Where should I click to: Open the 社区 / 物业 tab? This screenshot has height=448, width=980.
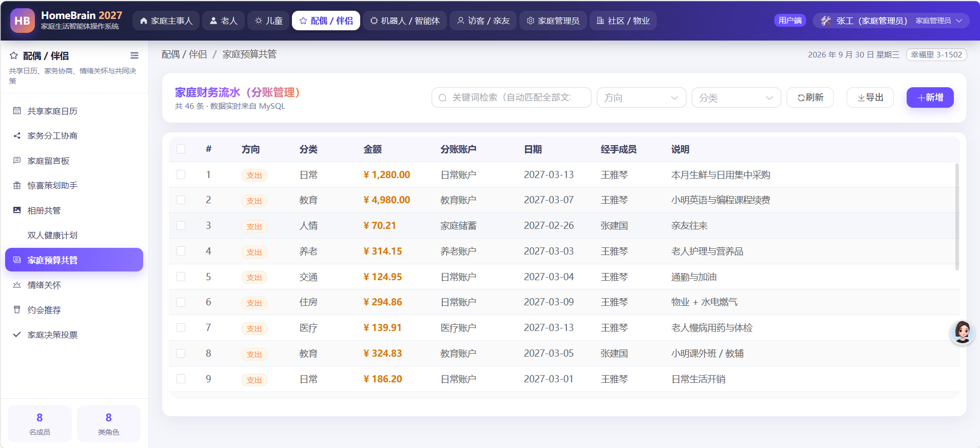[623, 21]
